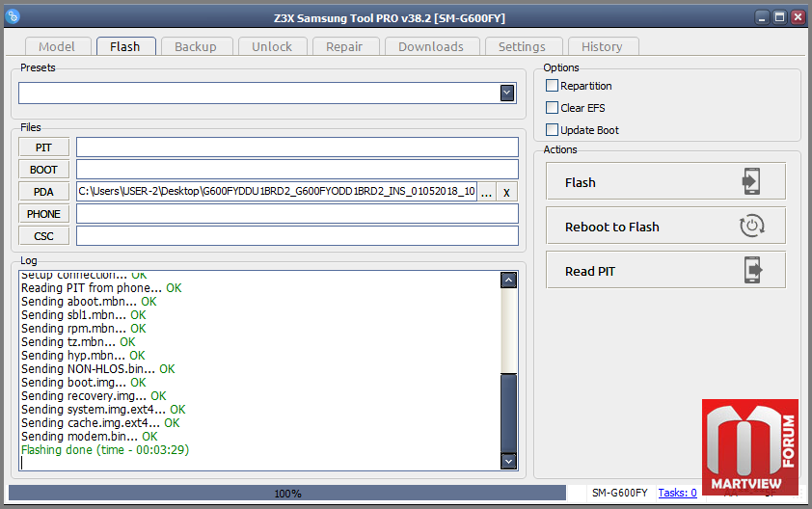812x509 pixels.
Task: Click the power-cycle Reboot to Flash icon
Action: click(752, 226)
